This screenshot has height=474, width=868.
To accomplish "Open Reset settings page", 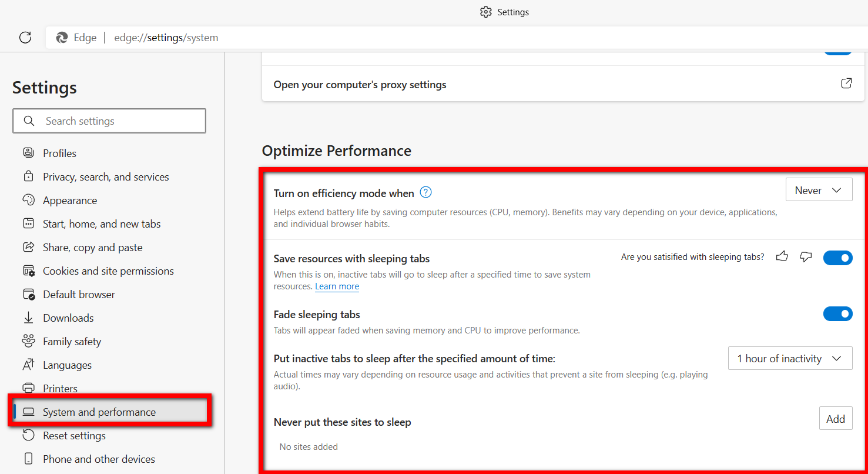I will click(x=74, y=435).
